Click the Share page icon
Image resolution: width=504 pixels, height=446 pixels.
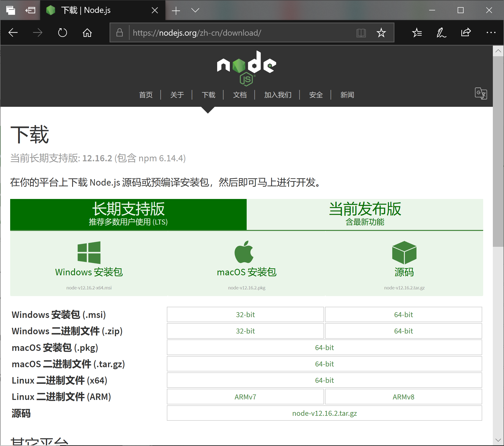[466, 32]
